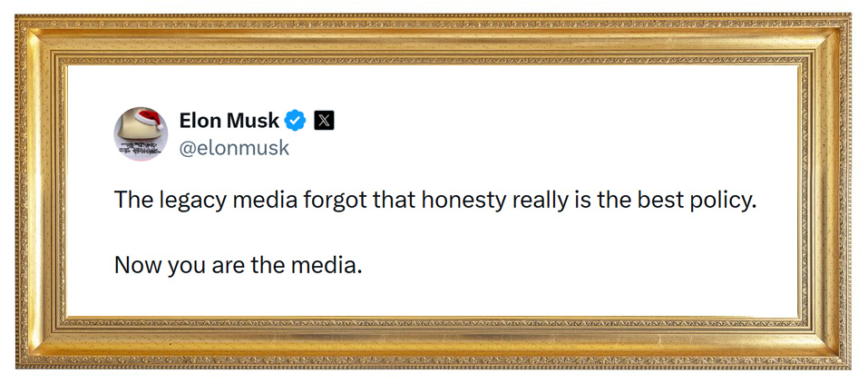Visit the @elonmusk handle link

click(234, 148)
